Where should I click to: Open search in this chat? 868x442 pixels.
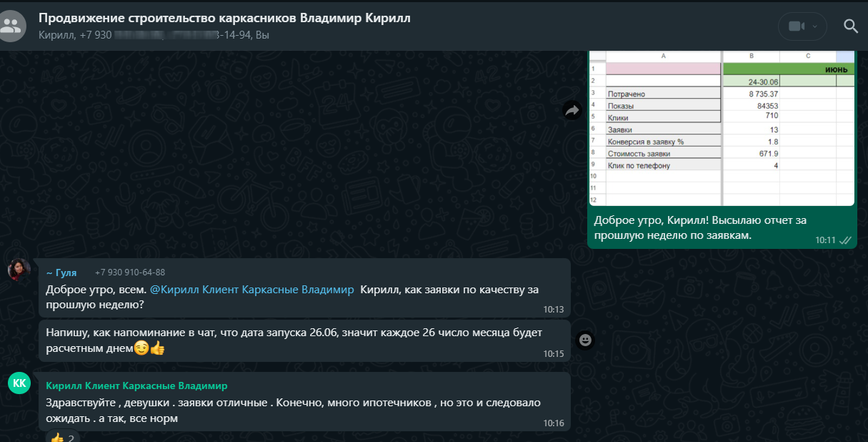pos(850,26)
